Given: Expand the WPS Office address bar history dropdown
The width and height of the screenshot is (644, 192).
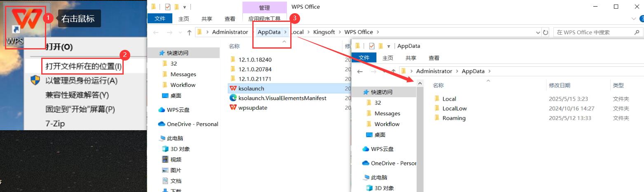Looking at the screenshot, I should tap(538, 32).
